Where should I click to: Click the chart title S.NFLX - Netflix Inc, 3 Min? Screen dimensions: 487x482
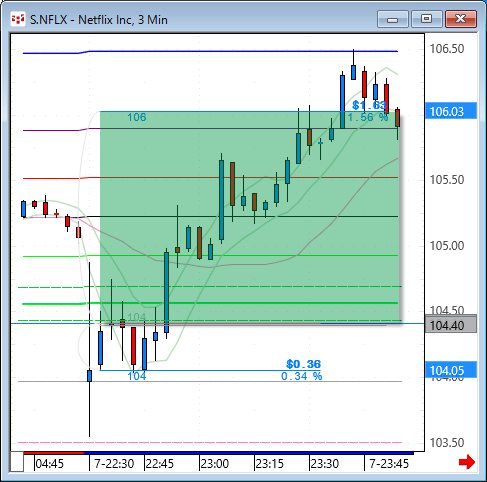tap(99, 20)
